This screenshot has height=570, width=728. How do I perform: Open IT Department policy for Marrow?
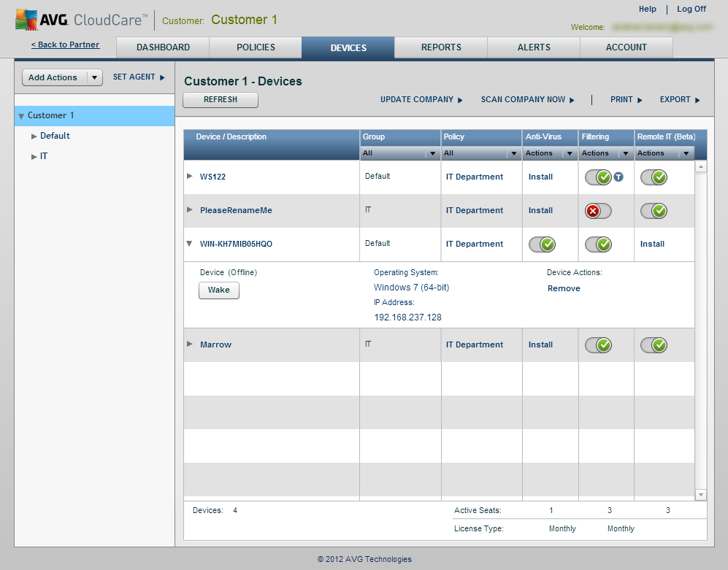(475, 344)
